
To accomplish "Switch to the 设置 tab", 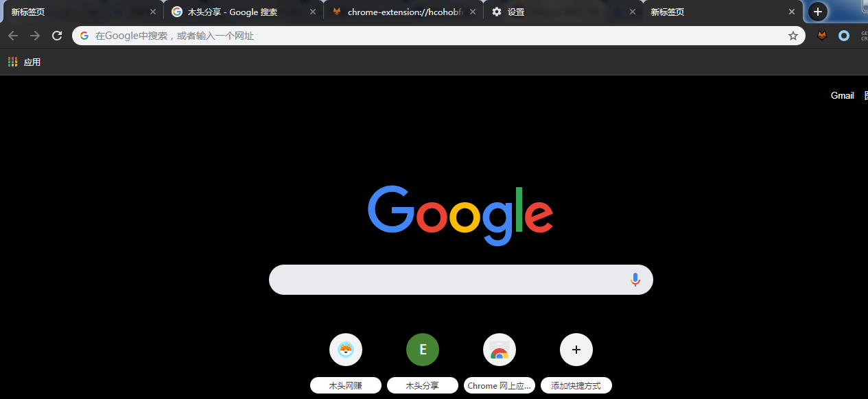I will coord(563,12).
